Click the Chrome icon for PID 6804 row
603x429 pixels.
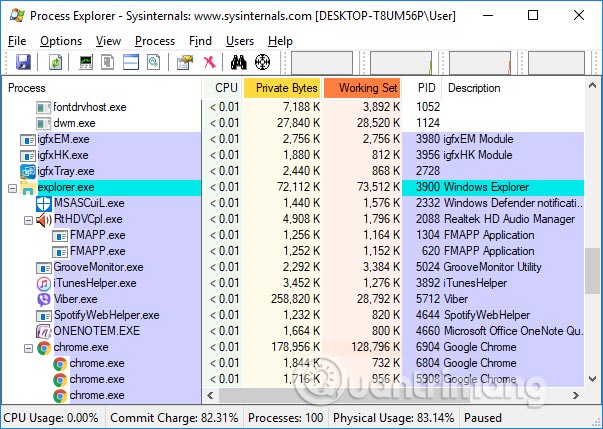pyautogui.click(x=60, y=364)
